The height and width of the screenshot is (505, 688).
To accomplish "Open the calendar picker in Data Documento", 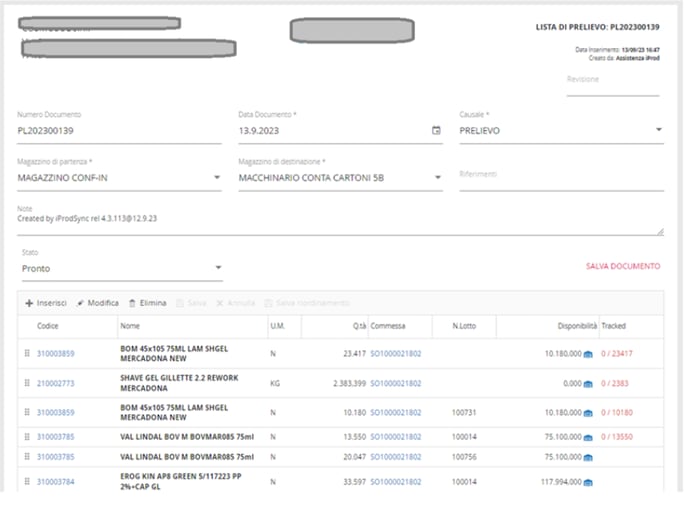I will point(436,130).
